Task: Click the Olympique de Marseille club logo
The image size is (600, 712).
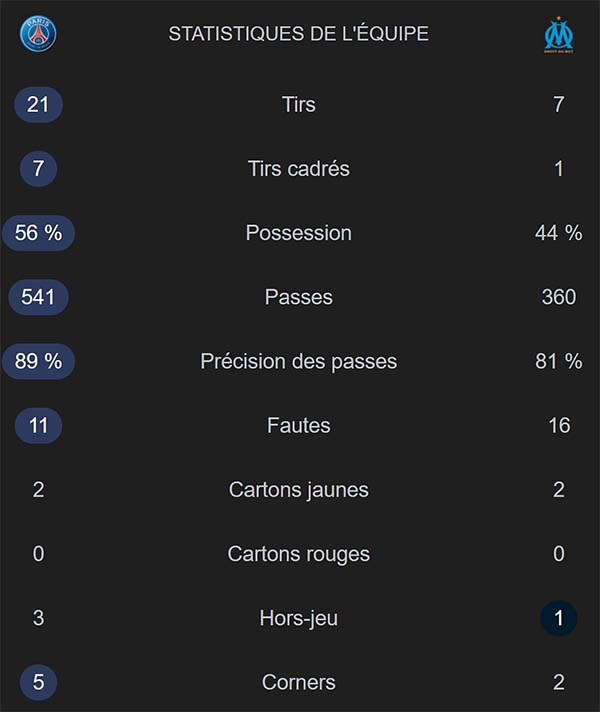Action: pos(558,34)
